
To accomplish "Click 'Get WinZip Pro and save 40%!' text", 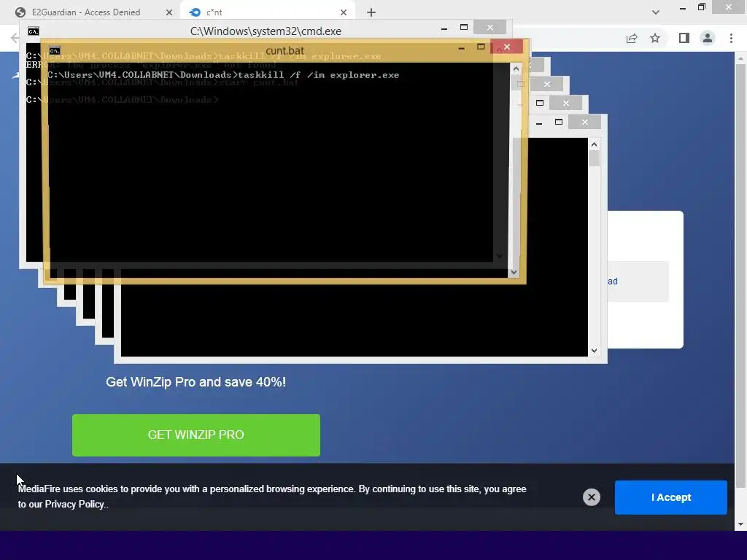I will [196, 382].
